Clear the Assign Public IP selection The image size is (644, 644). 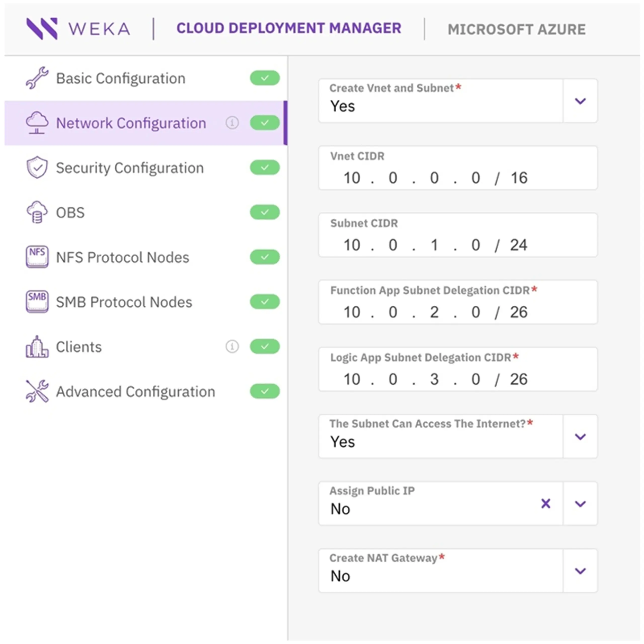point(546,503)
